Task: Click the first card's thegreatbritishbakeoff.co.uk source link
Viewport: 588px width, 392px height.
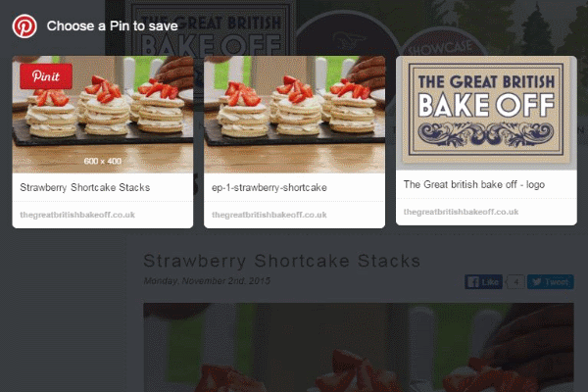Action: (77, 215)
